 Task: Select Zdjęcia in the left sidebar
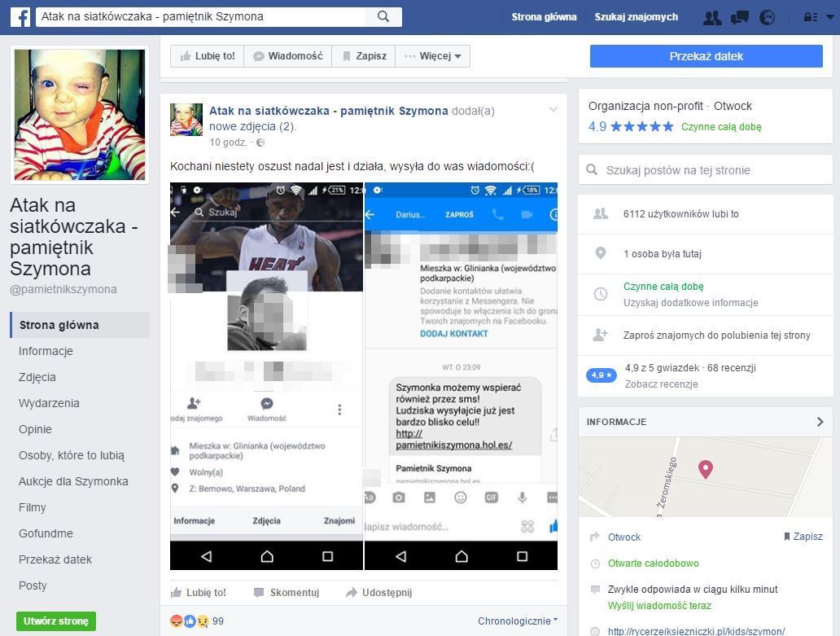tap(37, 377)
